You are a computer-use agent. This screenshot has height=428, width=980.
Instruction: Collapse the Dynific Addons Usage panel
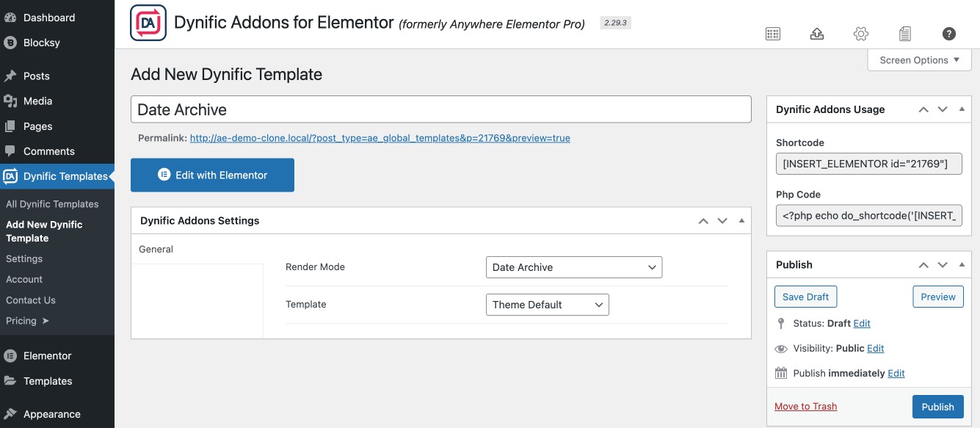pyautogui.click(x=962, y=109)
